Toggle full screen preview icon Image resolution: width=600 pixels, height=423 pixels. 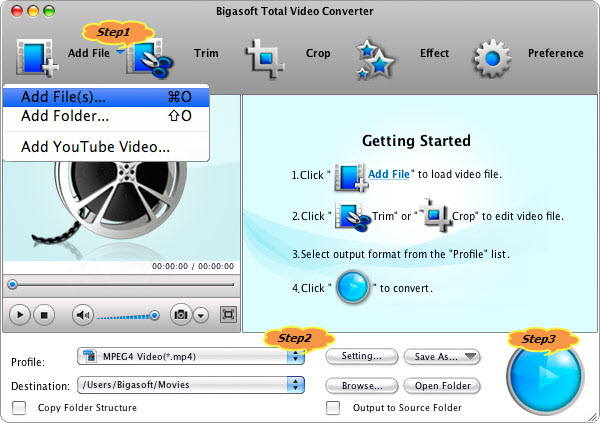pyautogui.click(x=228, y=315)
